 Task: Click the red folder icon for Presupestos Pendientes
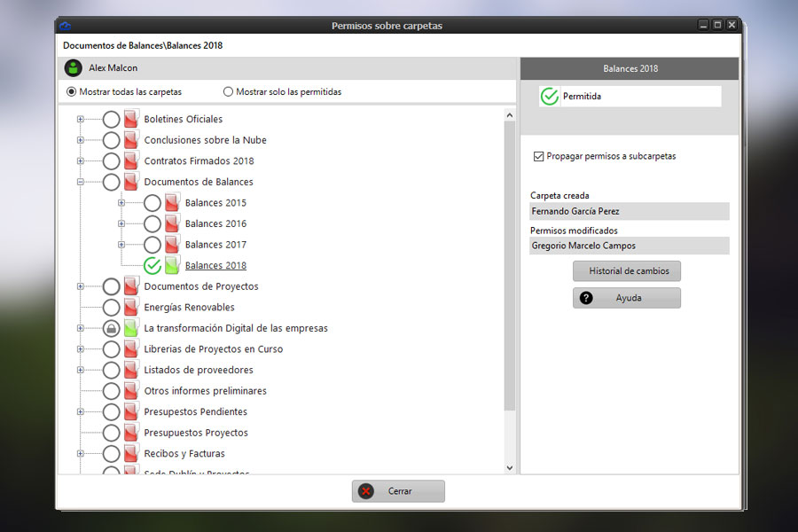(x=131, y=411)
